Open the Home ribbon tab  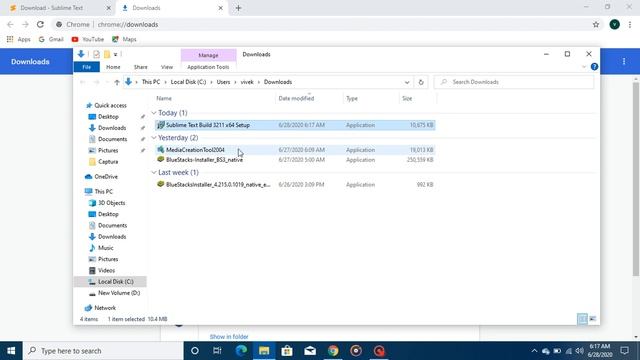(x=113, y=67)
